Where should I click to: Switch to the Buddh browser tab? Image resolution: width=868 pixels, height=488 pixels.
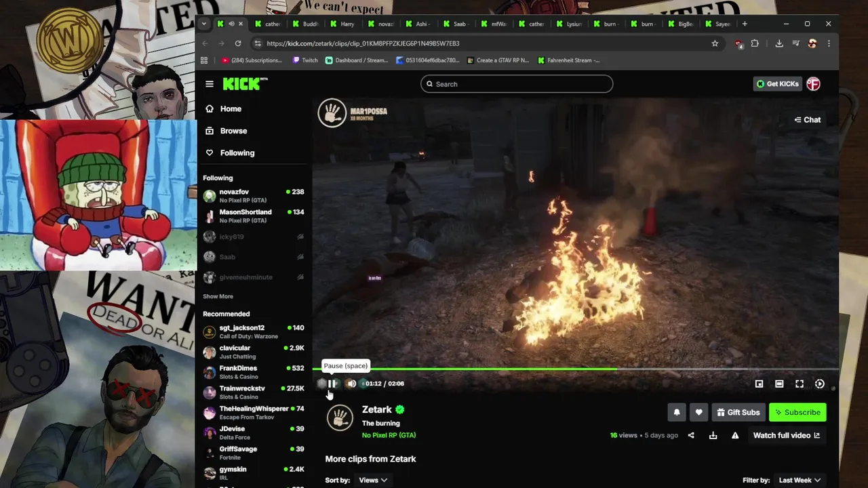pyautogui.click(x=305, y=24)
